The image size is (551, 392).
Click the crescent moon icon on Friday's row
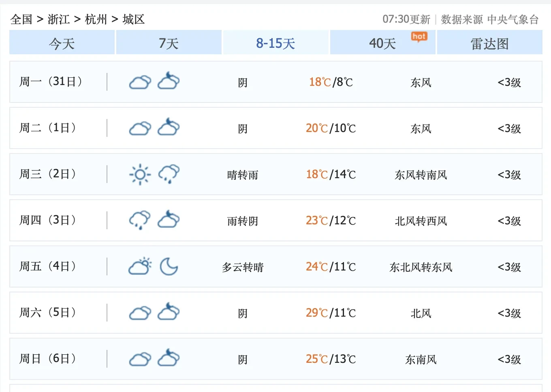tap(169, 266)
